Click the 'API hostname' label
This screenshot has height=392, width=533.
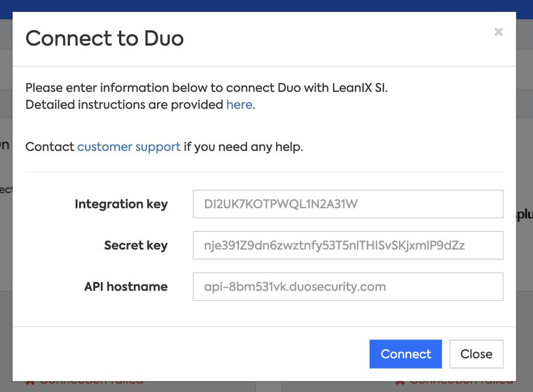[126, 287]
